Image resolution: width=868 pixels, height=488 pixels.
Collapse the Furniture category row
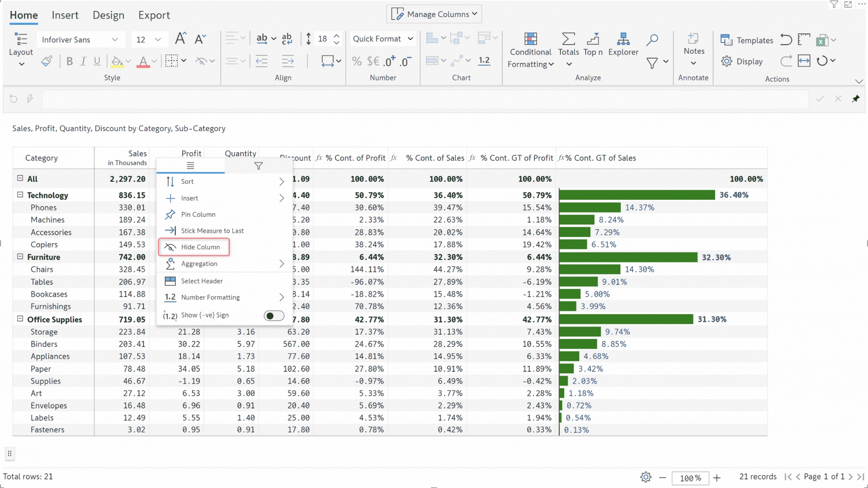pyautogui.click(x=20, y=257)
